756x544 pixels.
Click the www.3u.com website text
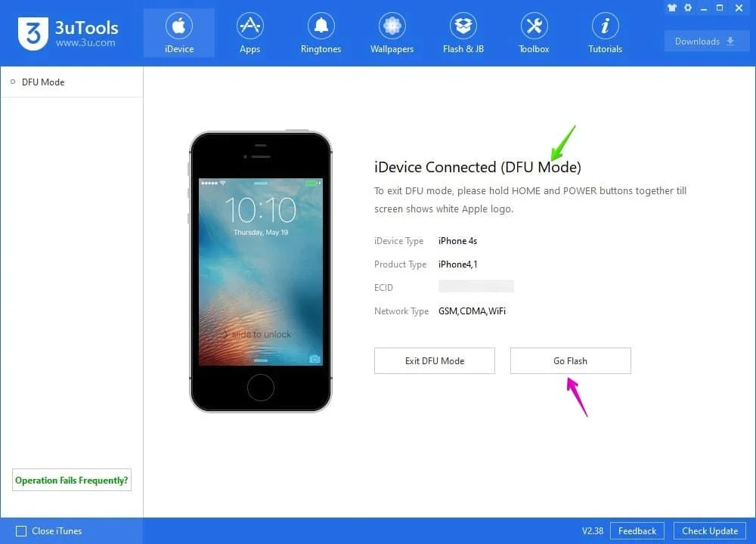click(85, 43)
